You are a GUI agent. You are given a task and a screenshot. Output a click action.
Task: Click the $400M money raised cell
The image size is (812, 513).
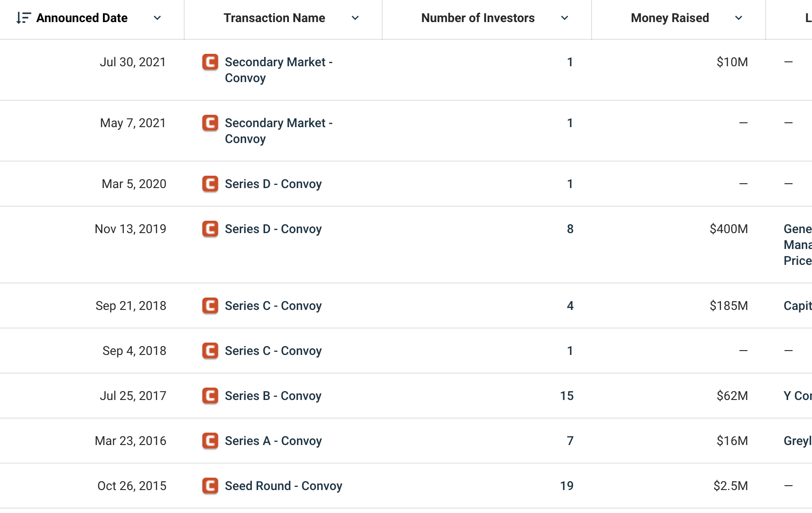coord(729,229)
